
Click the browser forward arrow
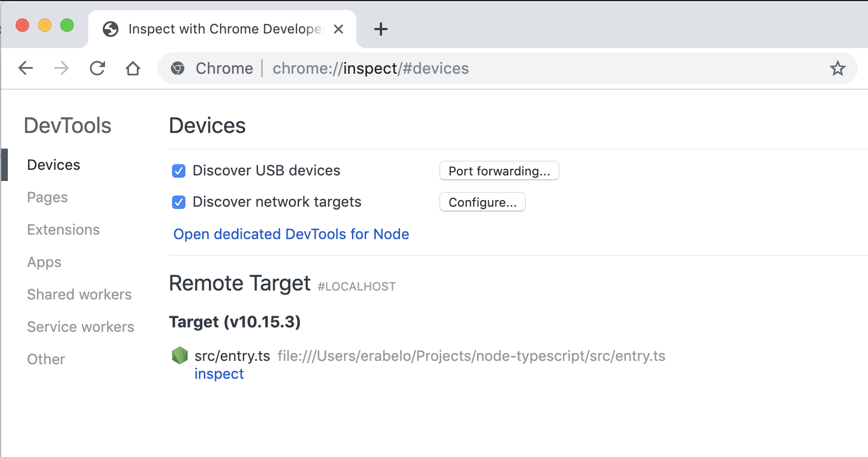61,68
